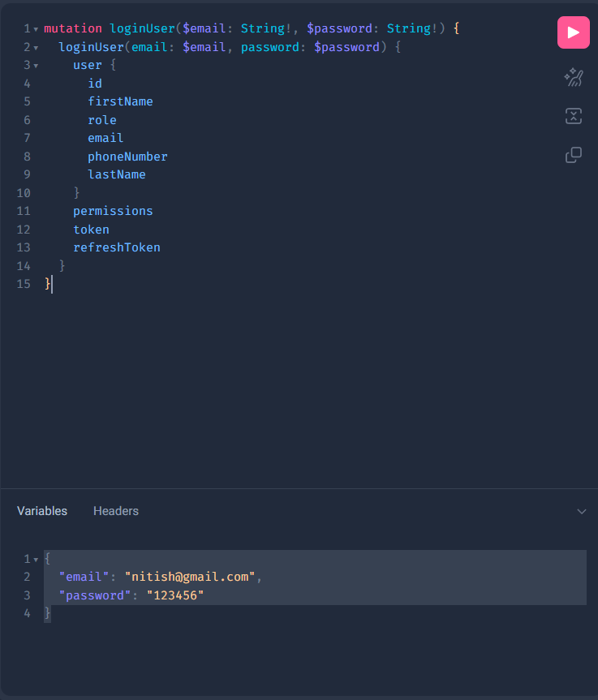This screenshot has height=700, width=598.
Task: Switch to the Headers tab
Action: click(x=116, y=511)
